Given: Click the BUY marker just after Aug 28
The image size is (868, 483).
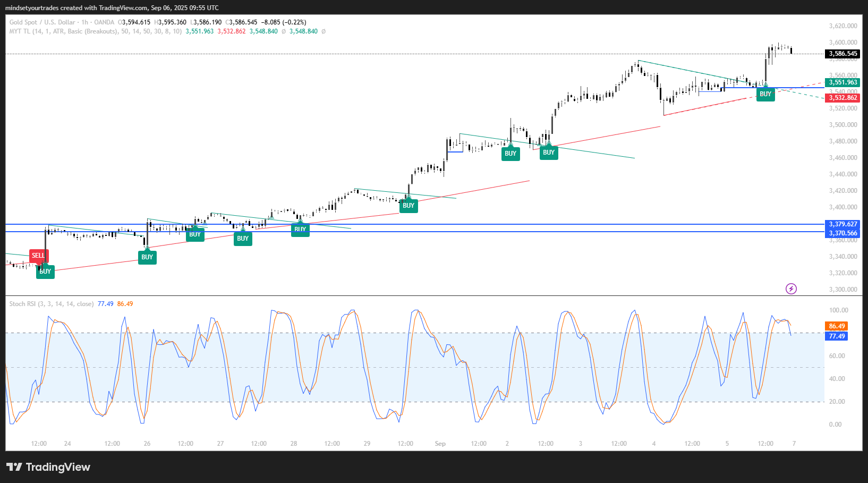Looking at the screenshot, I should (300, 230).
